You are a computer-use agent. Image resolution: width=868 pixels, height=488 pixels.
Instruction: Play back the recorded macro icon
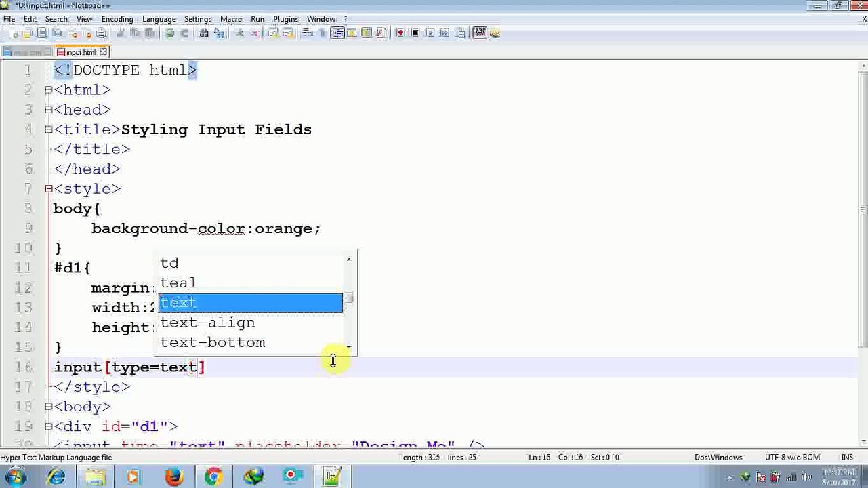pos(430,33)
